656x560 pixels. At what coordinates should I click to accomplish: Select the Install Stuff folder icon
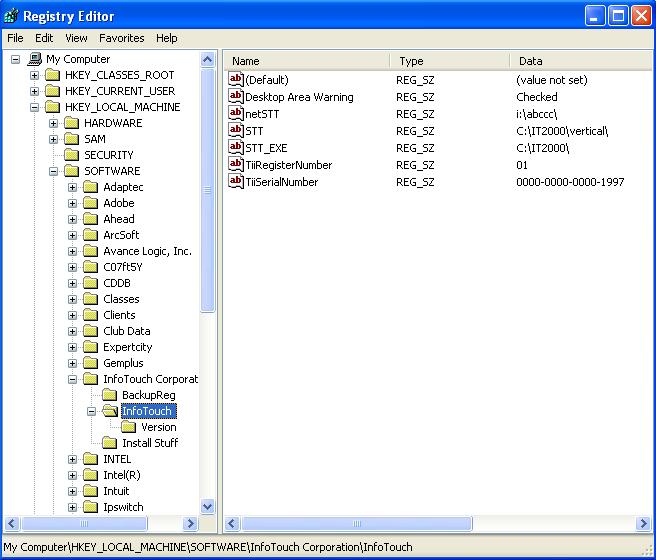coord(110,442)
